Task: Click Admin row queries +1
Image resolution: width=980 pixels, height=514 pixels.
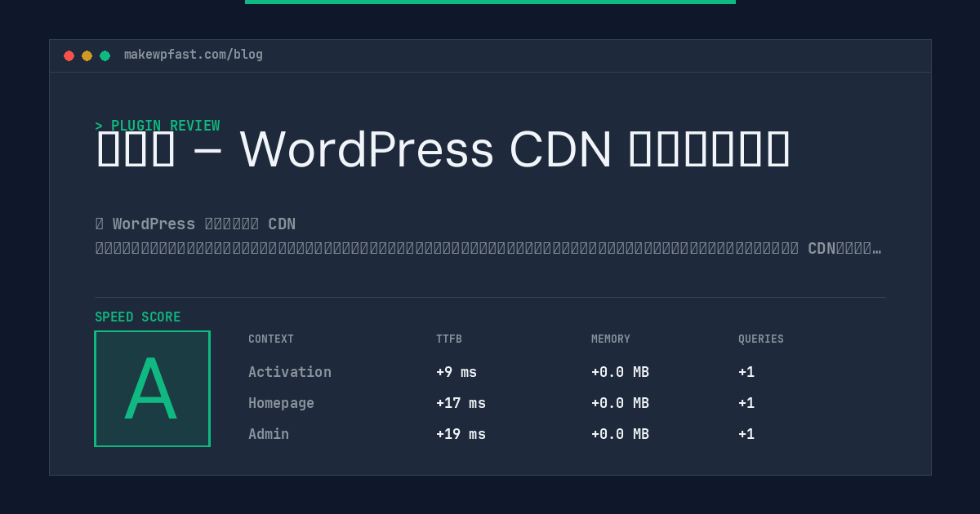Action: tap(746, 434)
